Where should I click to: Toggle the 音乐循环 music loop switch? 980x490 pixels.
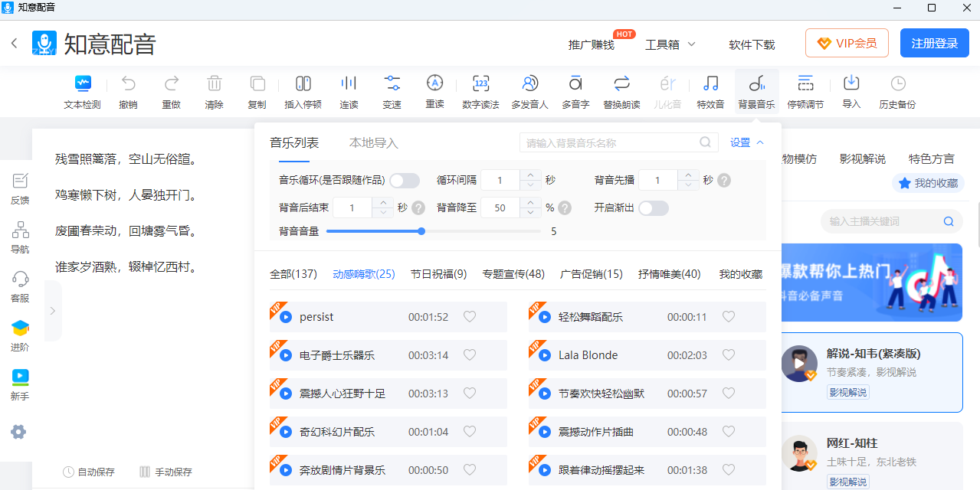(405, 181)
